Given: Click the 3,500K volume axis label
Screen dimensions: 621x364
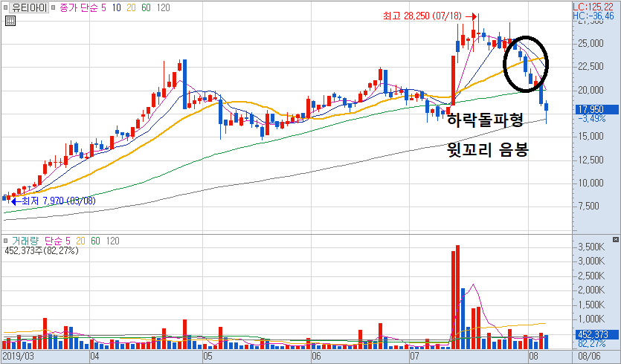Looking at the screenshot, I should pos(591,247).
